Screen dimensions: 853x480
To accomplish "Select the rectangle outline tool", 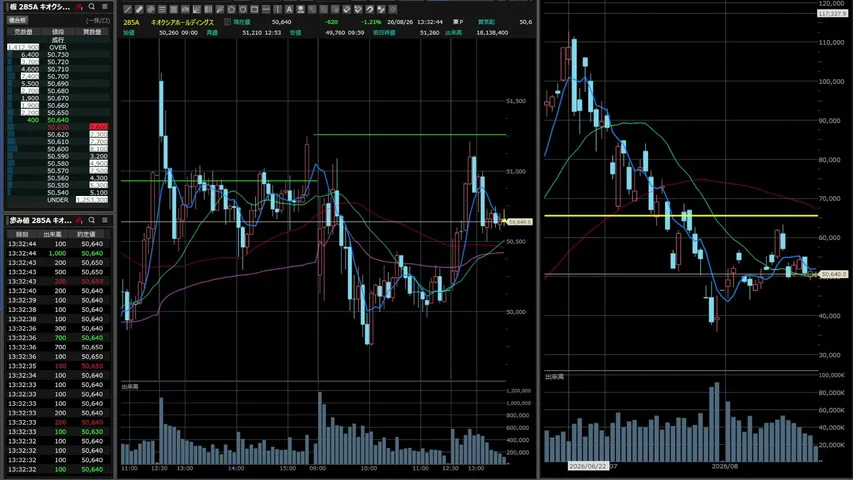I will point(254,9).
